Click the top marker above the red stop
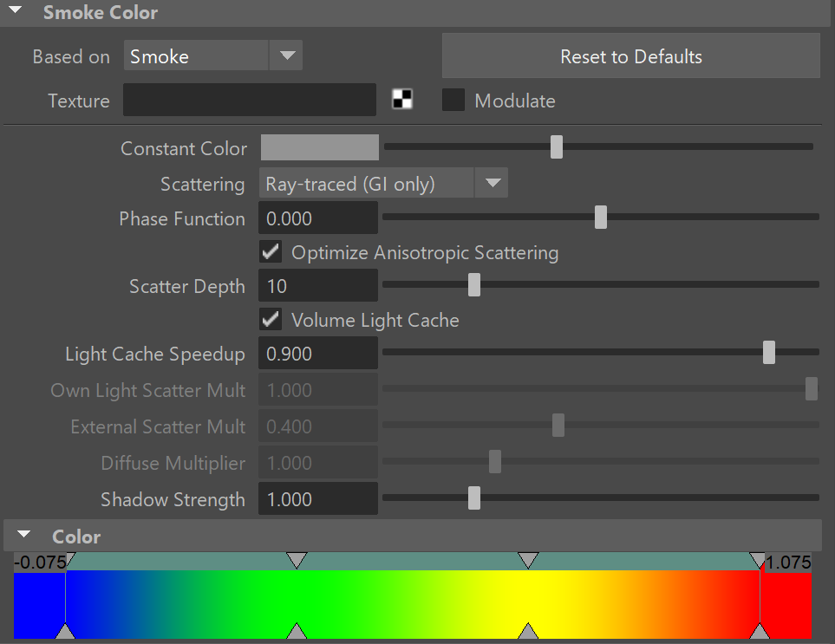 pos(757,560)
